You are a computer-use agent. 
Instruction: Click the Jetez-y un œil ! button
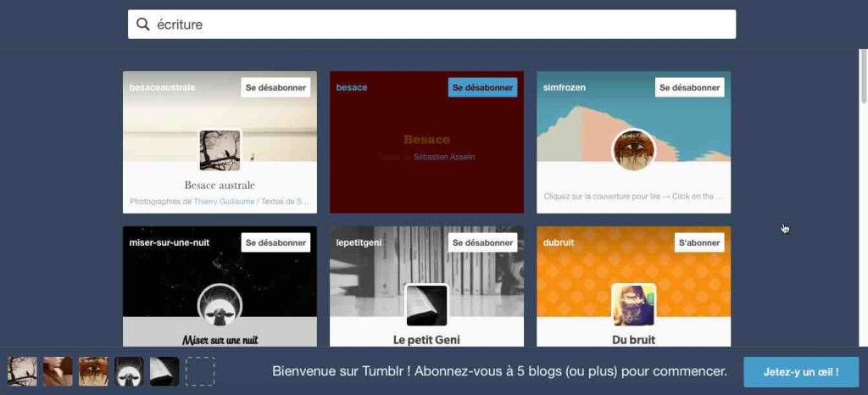(x=801, y=372)
